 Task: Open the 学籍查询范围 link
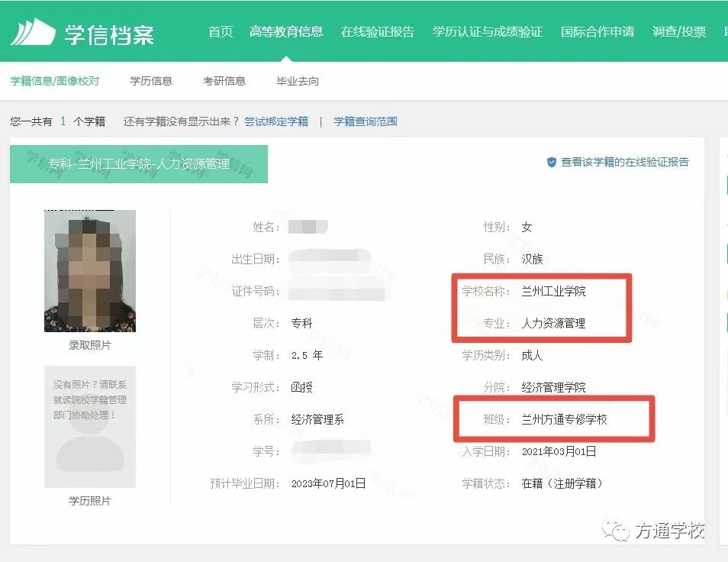365,121
